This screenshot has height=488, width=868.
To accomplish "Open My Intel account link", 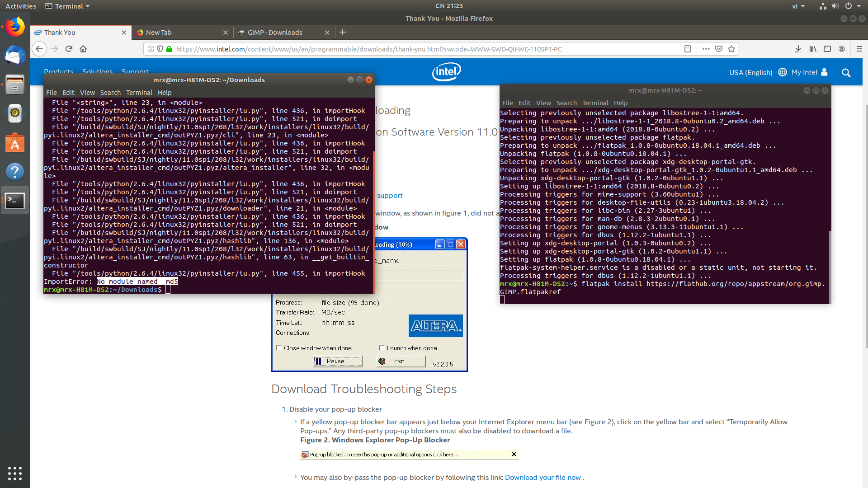I will pos(809,72).
